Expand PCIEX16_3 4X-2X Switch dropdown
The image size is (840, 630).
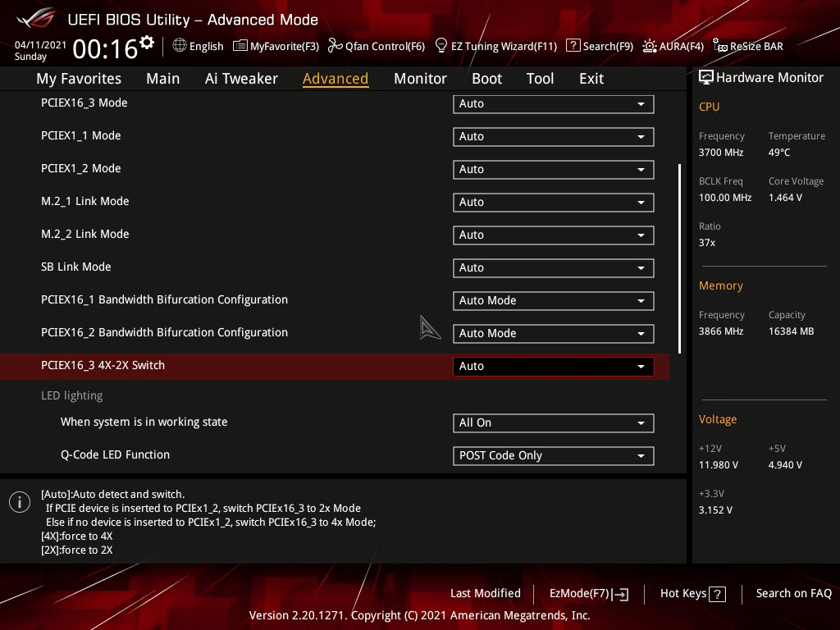coord(554,367)
